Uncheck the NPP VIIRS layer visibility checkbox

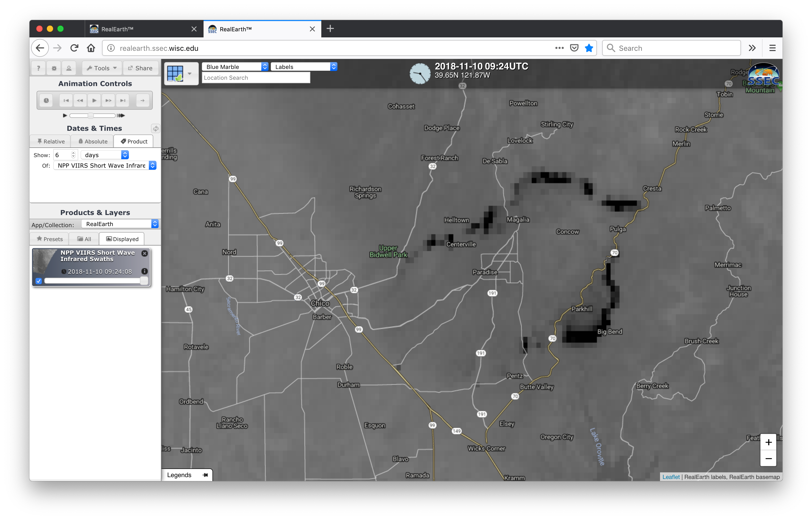[39, 281]
